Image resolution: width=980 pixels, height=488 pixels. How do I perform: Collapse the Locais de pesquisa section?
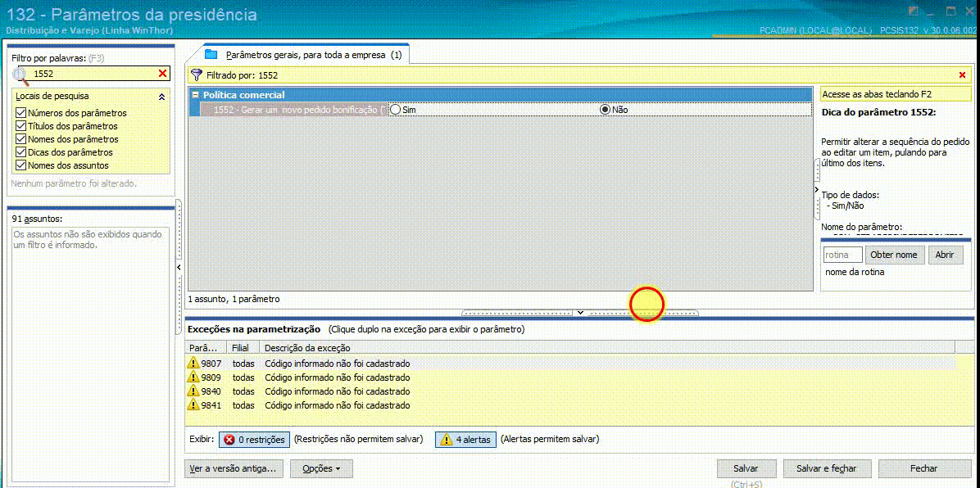162,97
